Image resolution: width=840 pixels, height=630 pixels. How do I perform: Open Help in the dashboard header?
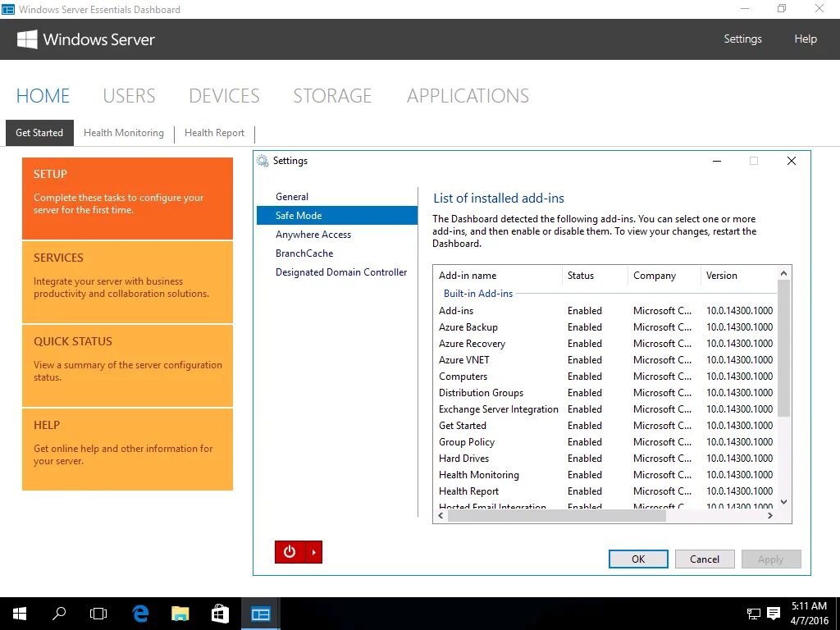pos(806,39)
